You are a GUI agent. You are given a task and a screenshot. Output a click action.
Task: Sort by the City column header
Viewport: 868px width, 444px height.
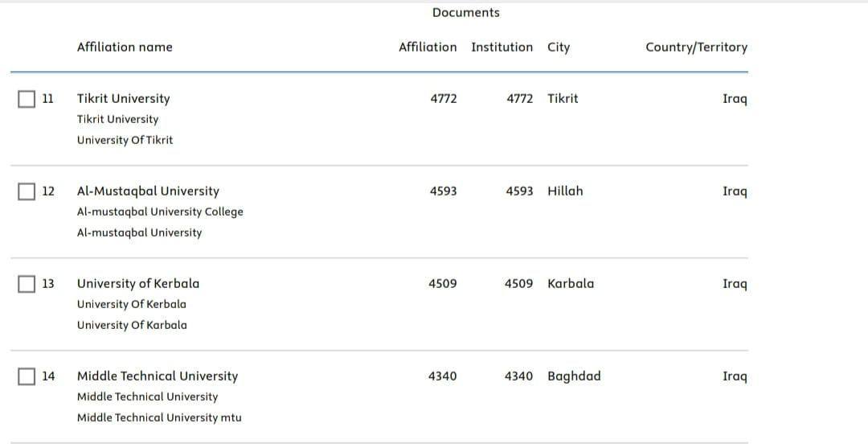(559, 47)
